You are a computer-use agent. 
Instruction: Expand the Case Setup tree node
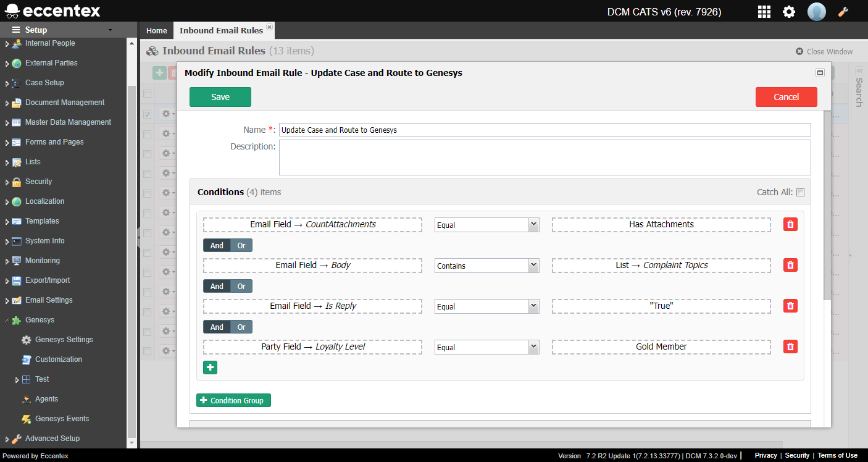[7, 83]
